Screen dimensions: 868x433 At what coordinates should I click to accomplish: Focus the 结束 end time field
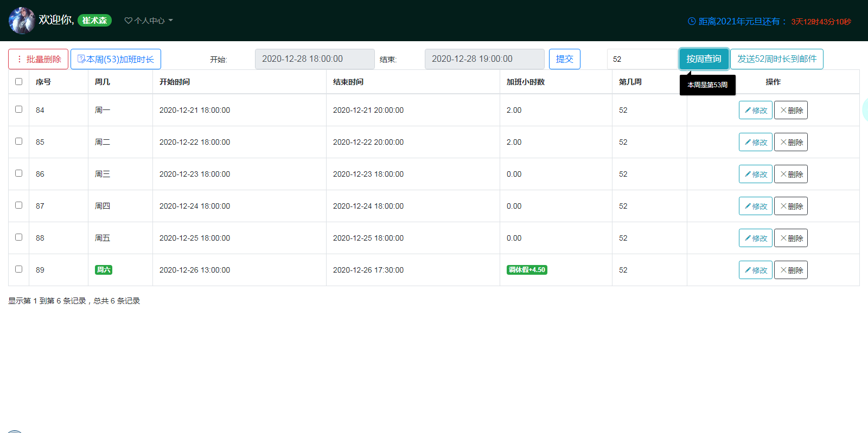484,59
